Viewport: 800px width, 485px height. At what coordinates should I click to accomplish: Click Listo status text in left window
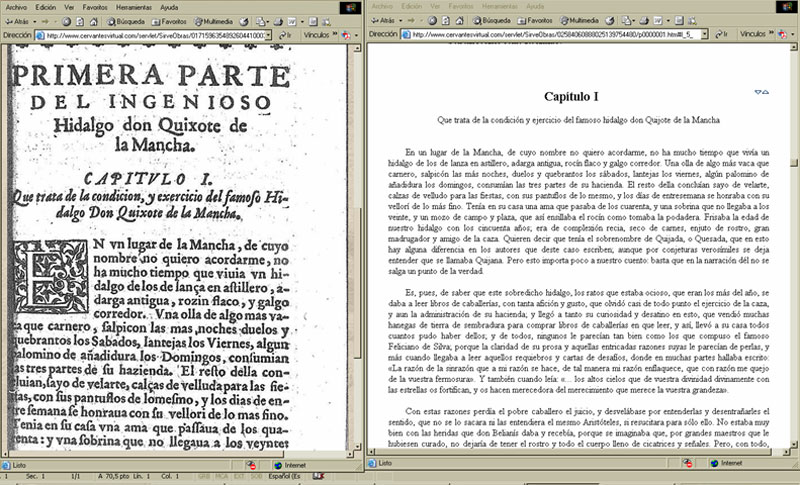coord(19,466)
